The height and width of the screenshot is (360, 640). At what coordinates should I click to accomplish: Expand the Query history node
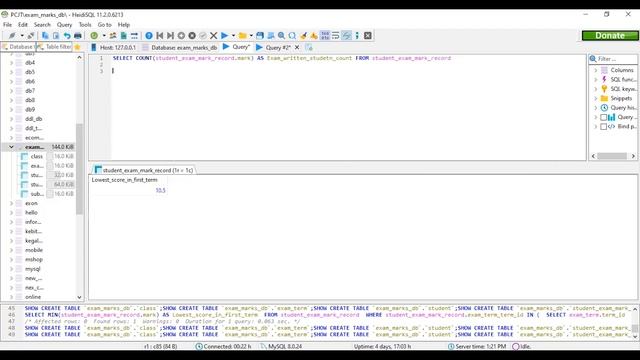click(x=596, y=108)
